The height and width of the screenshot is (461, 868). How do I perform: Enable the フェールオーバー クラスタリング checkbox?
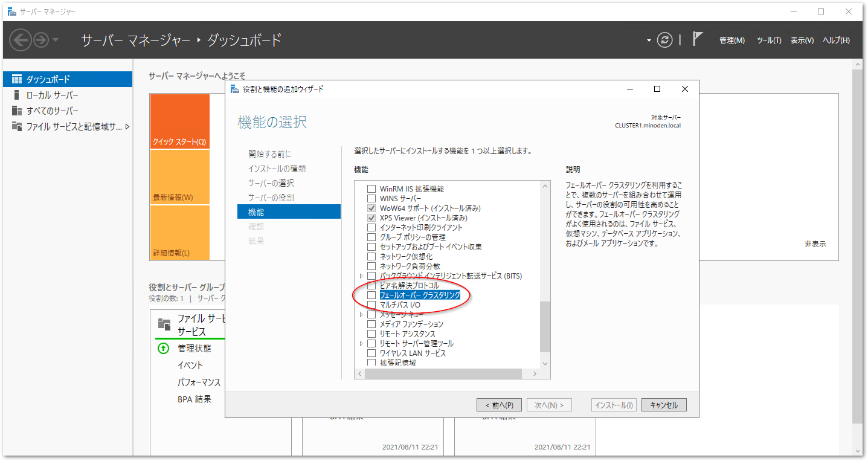click(371, 294)
